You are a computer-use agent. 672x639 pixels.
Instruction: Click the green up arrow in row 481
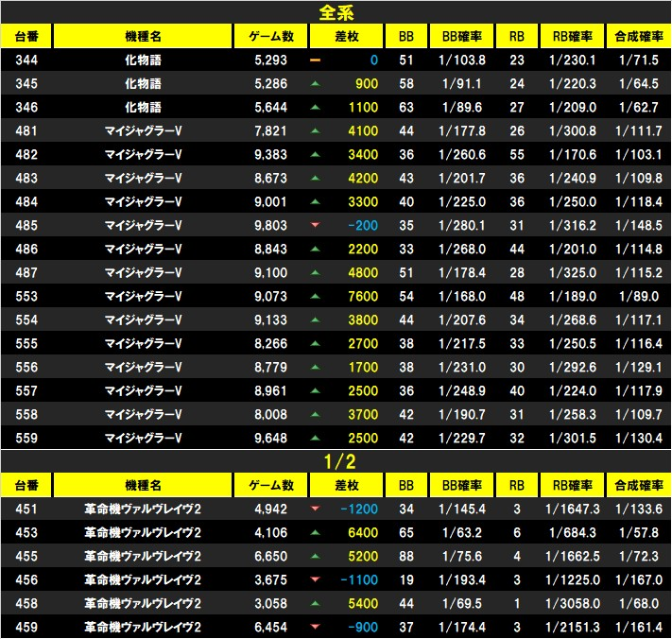pyautogui.click(x=315, y=130)
